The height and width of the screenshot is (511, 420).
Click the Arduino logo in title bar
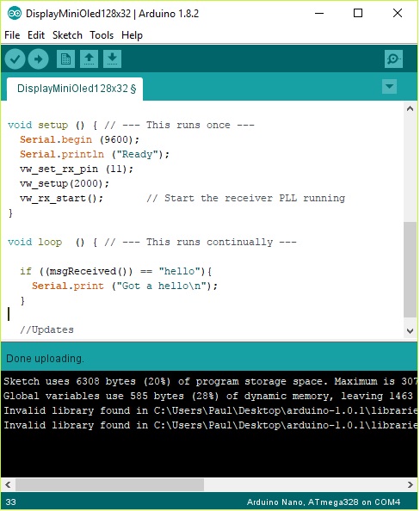[15, 14]
